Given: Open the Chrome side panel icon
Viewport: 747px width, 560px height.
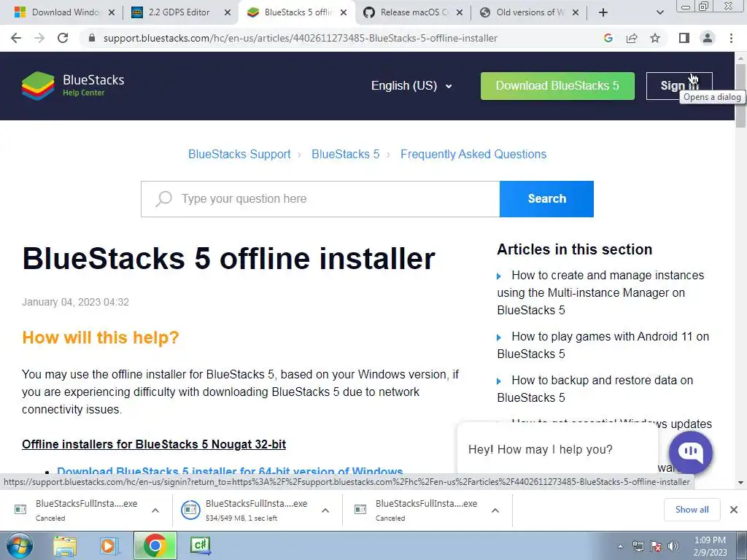Looking at the screenshot, I should pos(684,38).
